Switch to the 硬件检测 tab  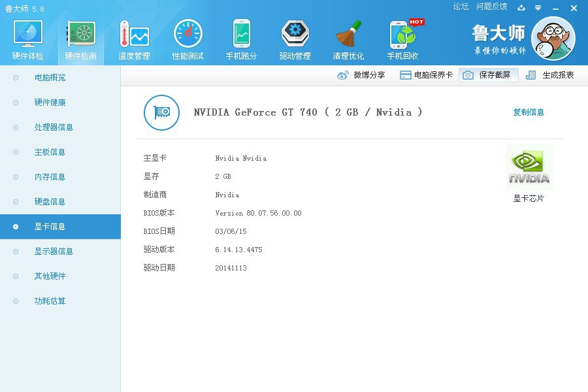click(x=80, y=37)
